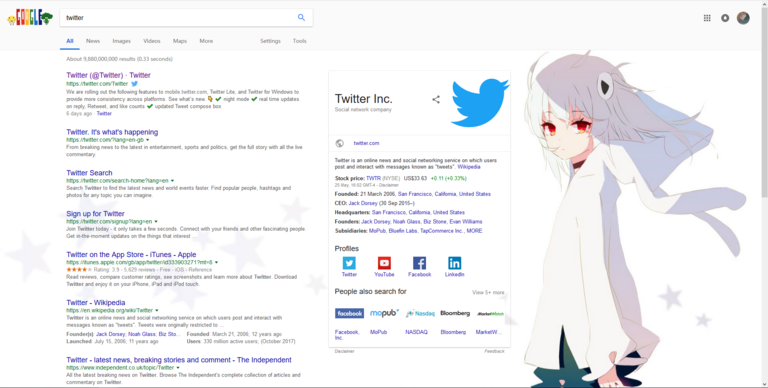Click Bluefin Labs subsidiary link
This screenshot has width=768, height=388.
point(403,231)
